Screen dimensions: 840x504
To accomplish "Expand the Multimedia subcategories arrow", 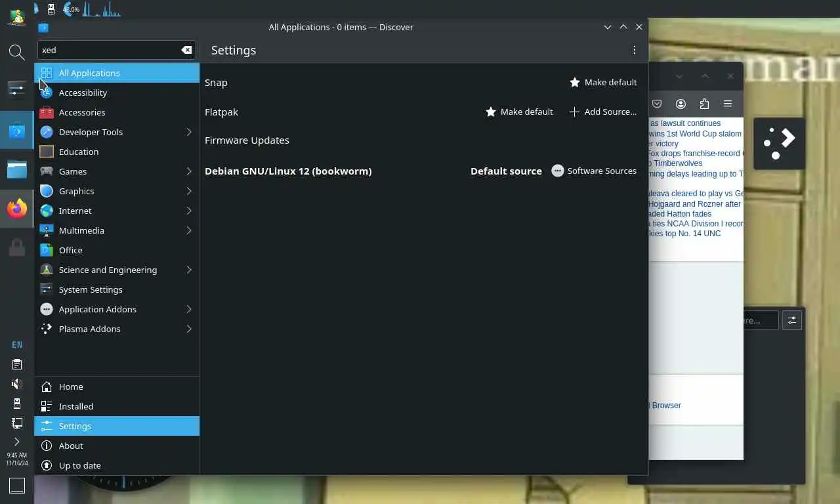I will tap(189, 230).
